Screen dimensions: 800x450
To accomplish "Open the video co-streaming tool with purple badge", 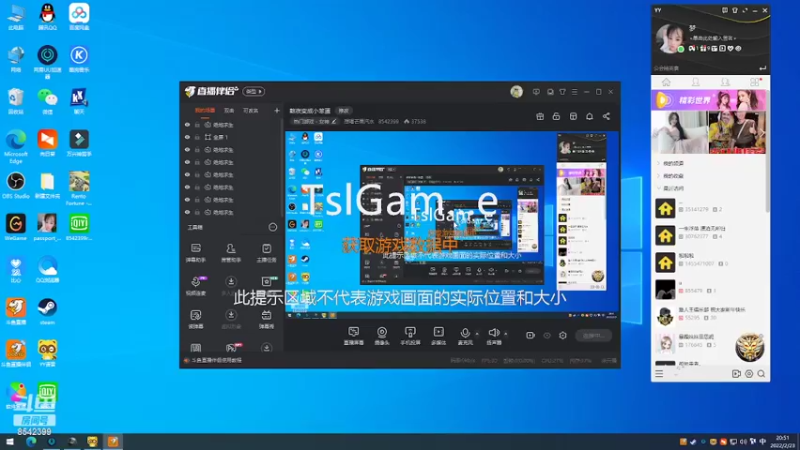I will coord(196,286).
